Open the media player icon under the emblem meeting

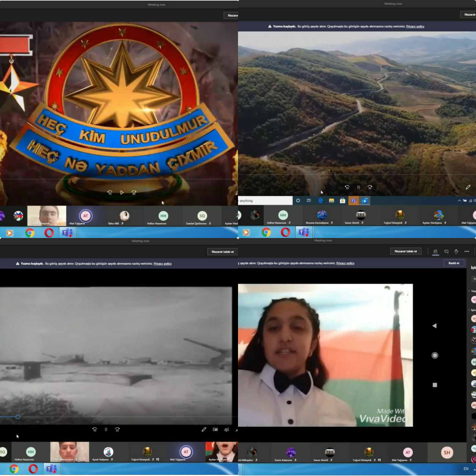click(x=10, y=233)
